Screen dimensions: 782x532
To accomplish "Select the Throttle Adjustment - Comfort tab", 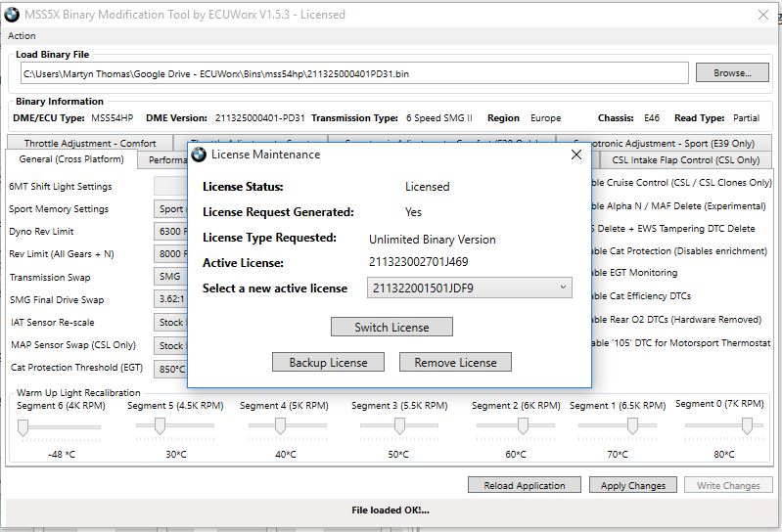I will (90, 144).
